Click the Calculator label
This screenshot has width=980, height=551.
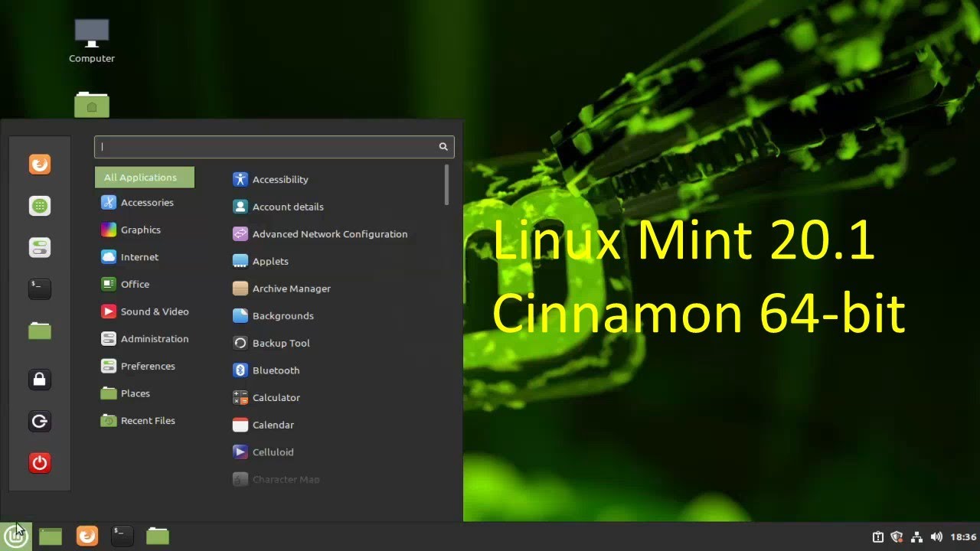[276, 397]
